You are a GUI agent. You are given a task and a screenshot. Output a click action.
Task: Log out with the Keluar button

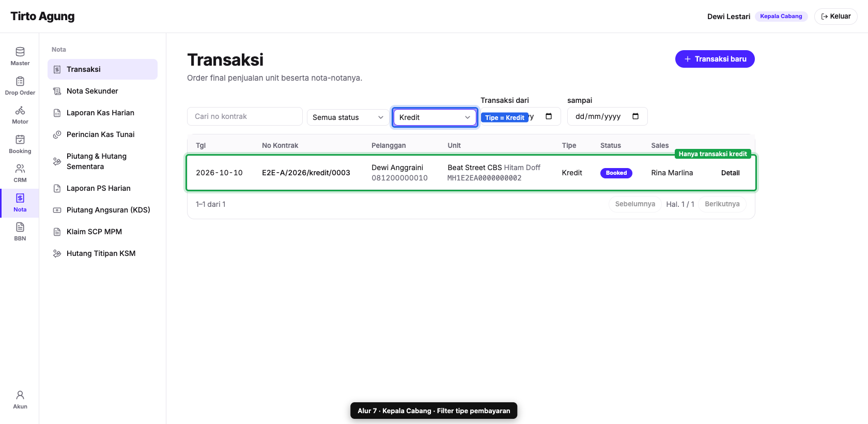point(835,17)
